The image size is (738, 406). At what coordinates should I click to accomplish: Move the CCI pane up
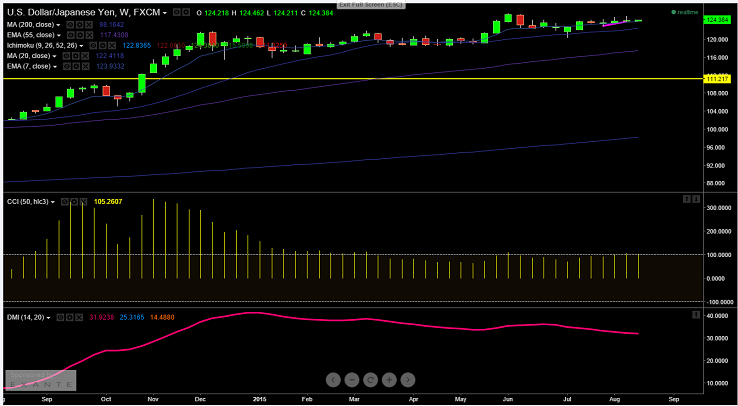(x=686, y=199)
